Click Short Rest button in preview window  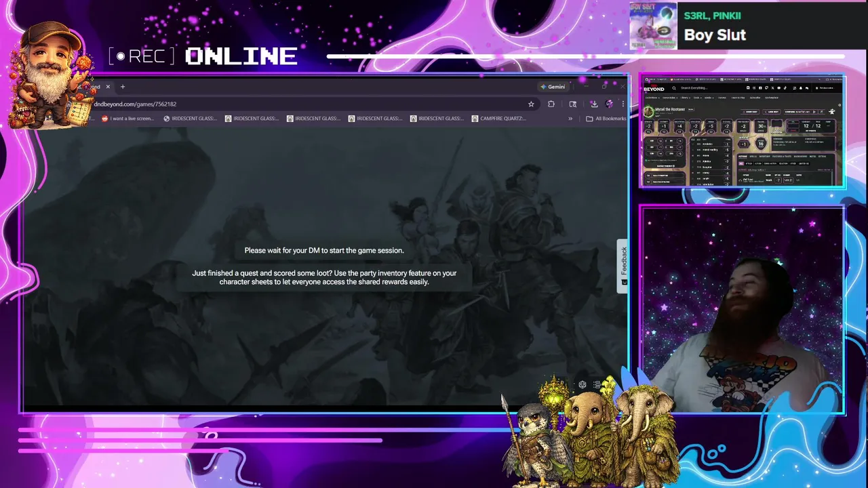[750, 112]
